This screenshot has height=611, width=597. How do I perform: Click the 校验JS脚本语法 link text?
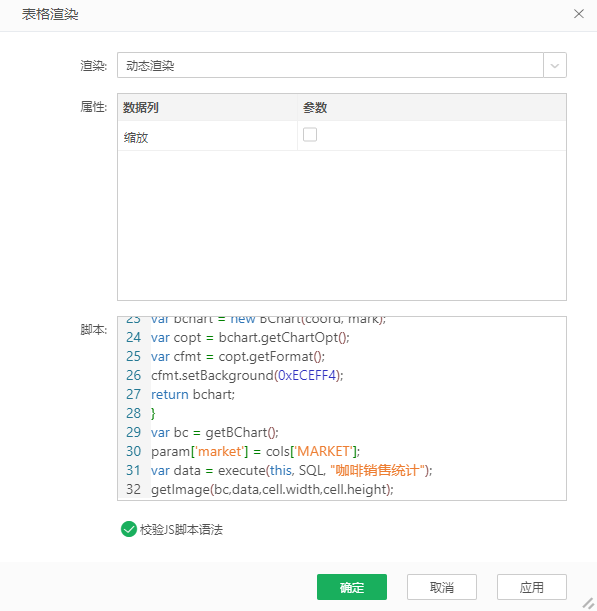coord(181,530)
